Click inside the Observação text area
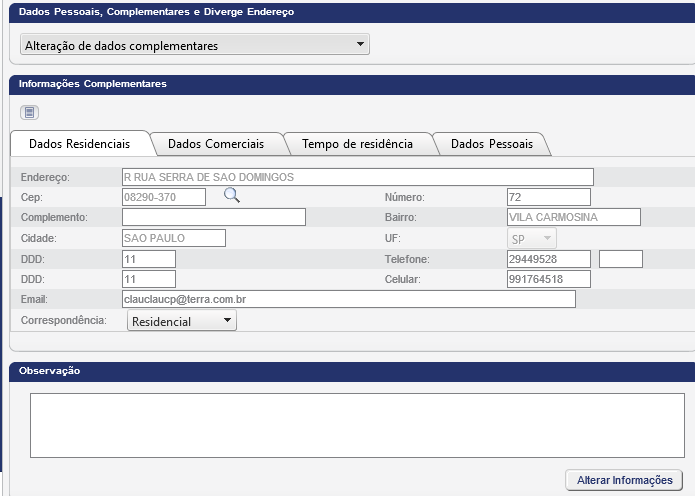695x496 pixels. pos(355,425)
